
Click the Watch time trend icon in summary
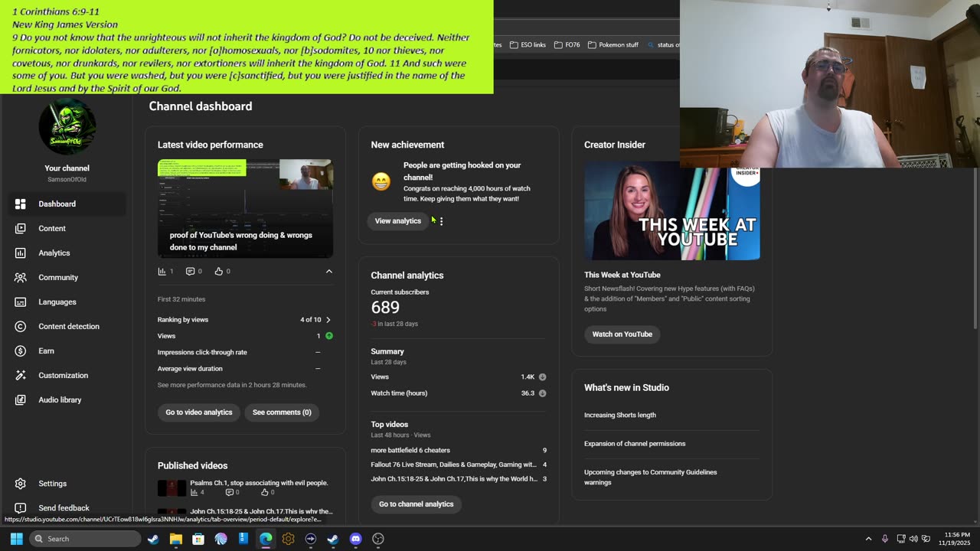pyautogui.click(x=542, y=393)
